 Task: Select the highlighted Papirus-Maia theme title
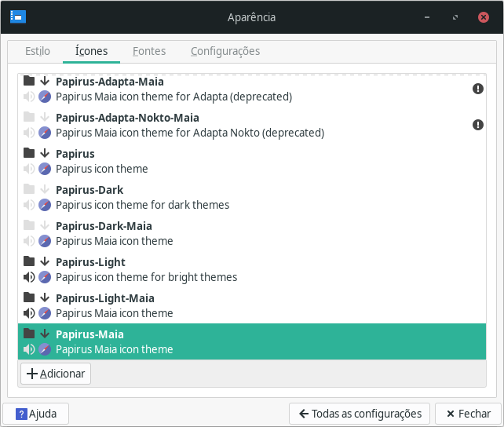[x=89, y=334]
